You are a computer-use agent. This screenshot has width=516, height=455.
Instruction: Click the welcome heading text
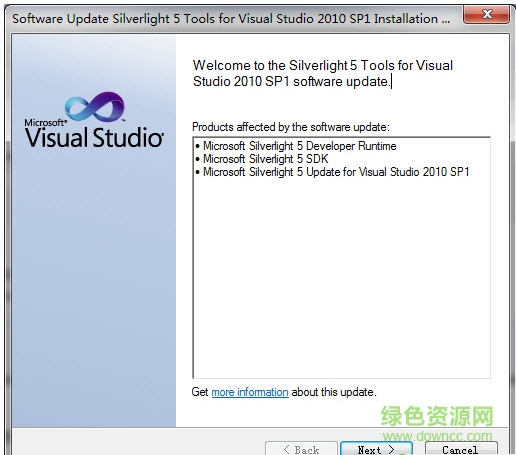(323, 73)
